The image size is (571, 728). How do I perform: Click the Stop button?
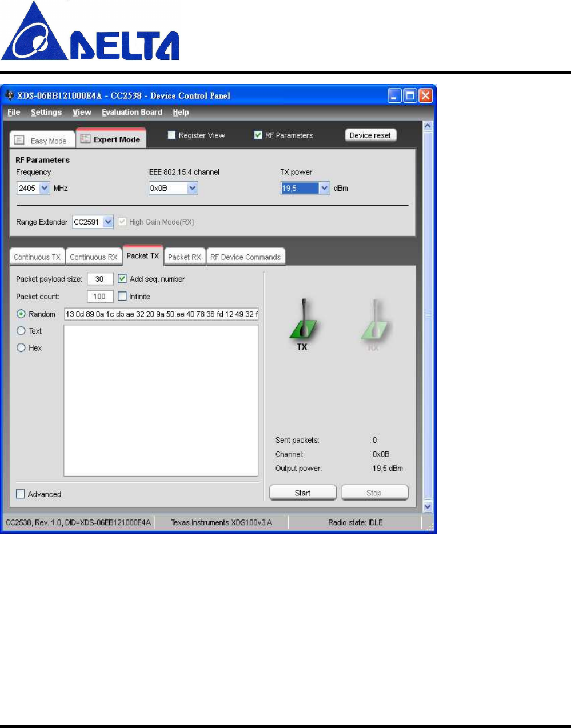[374, 493]
